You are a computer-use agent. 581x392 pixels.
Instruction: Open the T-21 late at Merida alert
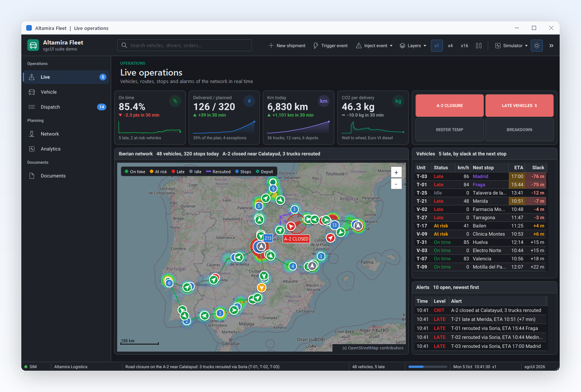pos(481,319)
